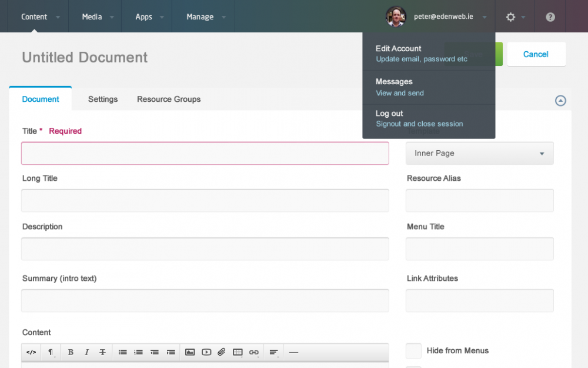Check the Hide from Menus checkbox
This screenshot has width=588, height=368.
click(413, 351)
